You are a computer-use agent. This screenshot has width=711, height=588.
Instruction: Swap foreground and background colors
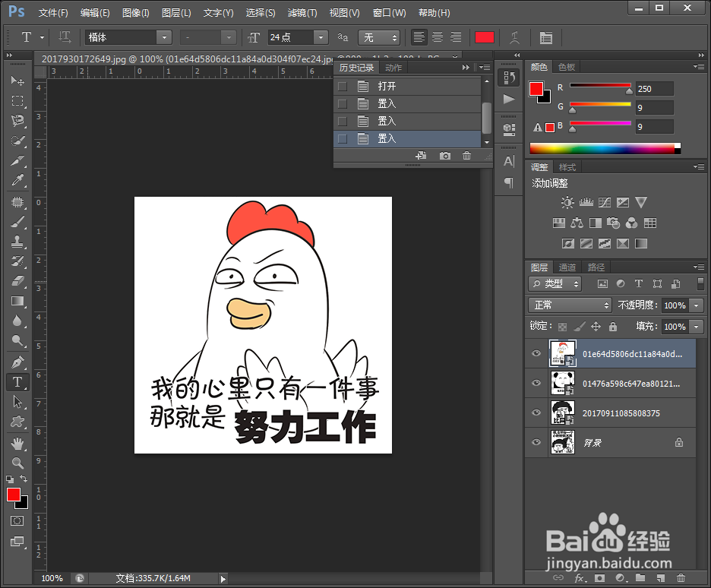point(24,479)
